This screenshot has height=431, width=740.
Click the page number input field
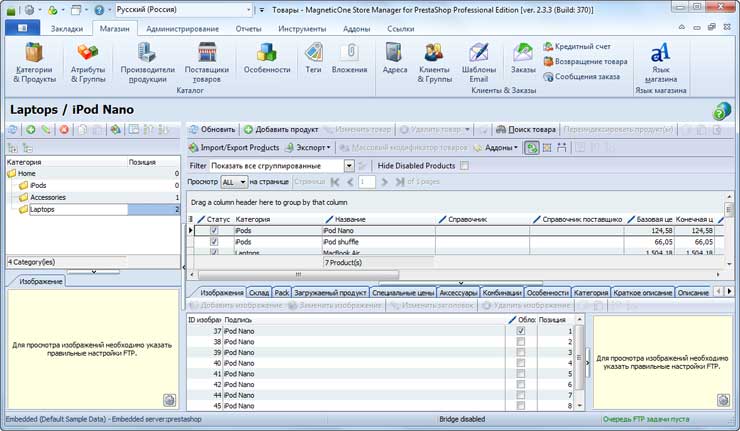click(367, 182)
